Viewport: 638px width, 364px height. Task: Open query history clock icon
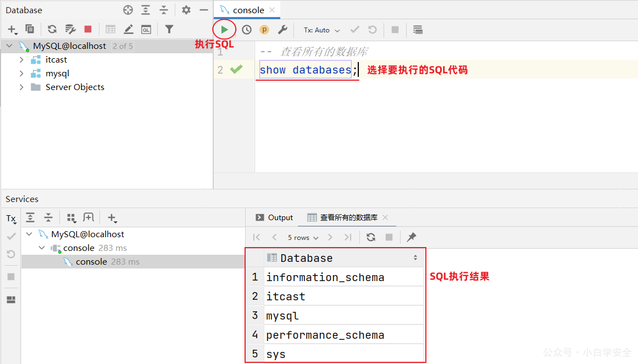247,30
